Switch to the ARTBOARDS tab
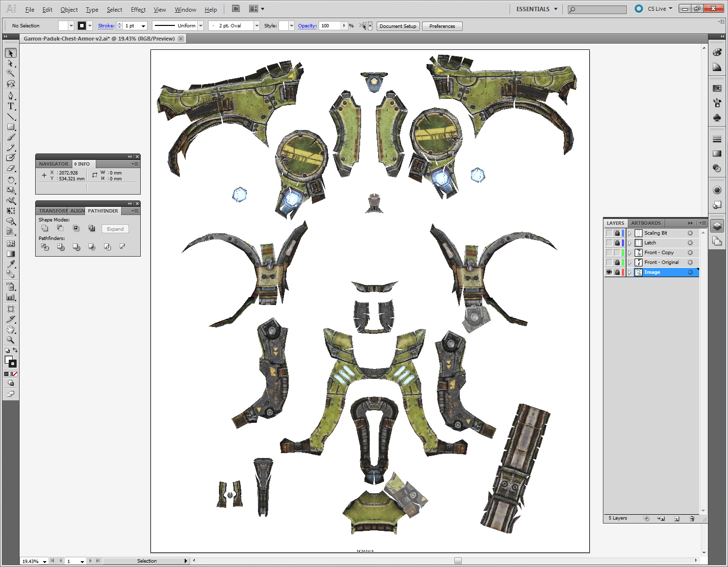728x567 pixels. pos(646,223)
